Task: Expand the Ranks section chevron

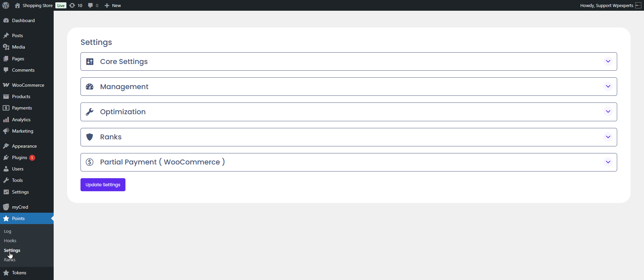Action: click(x=608, y=137)
